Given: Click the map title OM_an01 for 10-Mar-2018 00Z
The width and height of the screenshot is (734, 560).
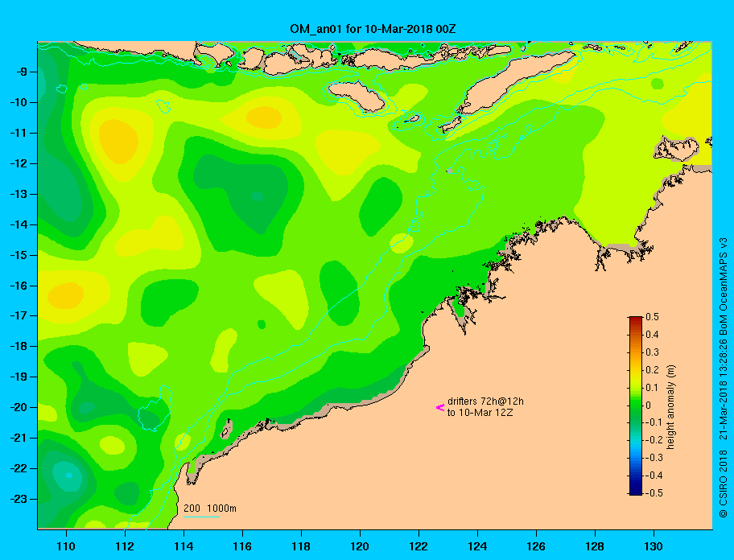Looking at the screenshot, I should pos(373,29).
